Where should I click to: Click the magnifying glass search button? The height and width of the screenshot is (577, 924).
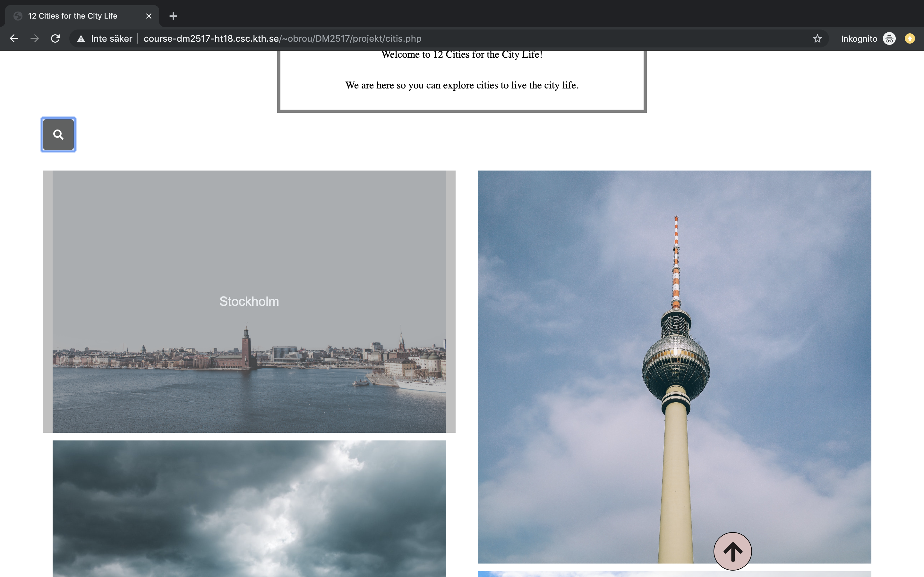(58, 135)
